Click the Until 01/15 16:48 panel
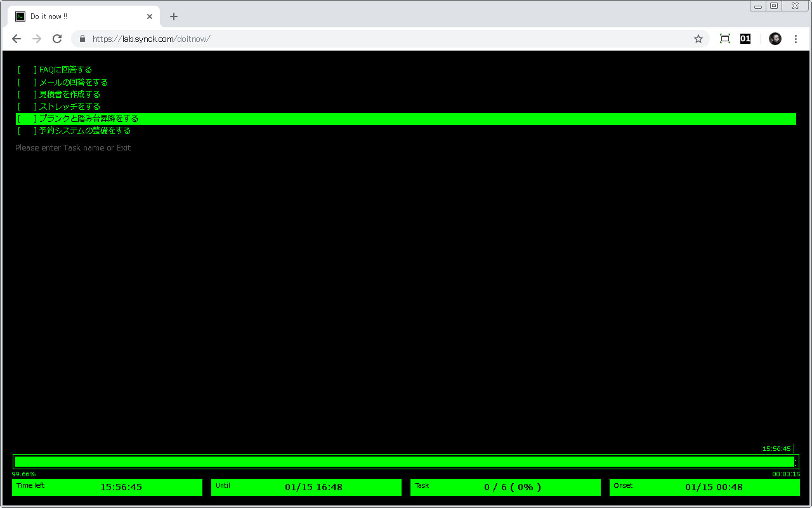This screenshot has height=508, width=812. point(306,487)
